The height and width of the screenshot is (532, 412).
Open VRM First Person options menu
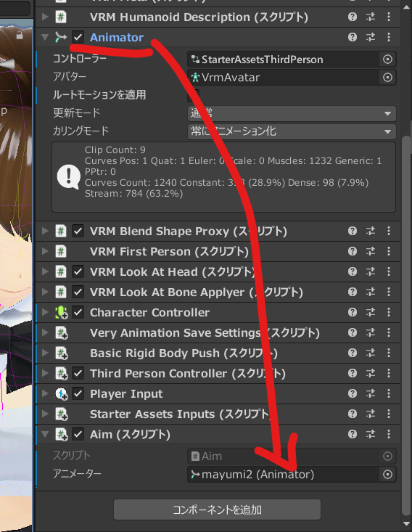click(389, 251)
